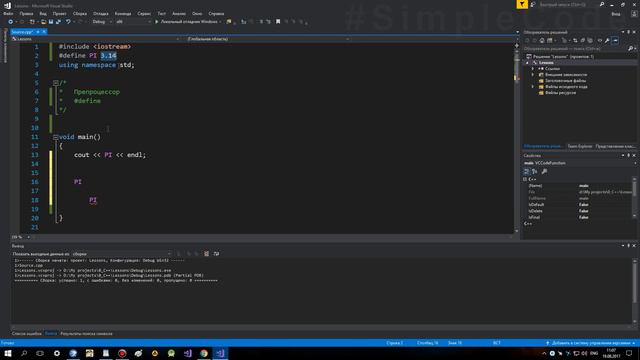Click the cout statement on line 13
640x360 pixels.
(x=110, y=155)
